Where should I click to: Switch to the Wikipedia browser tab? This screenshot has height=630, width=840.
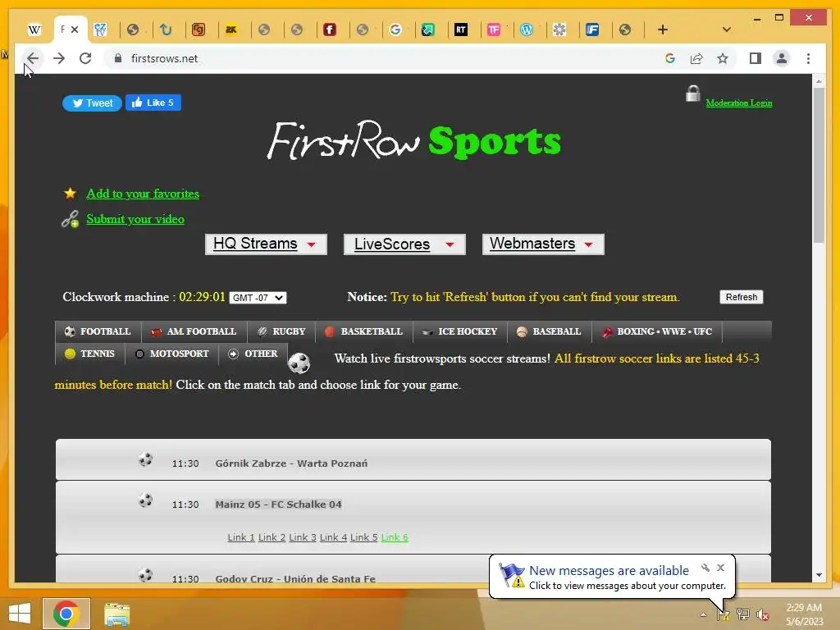coord(34,30)
